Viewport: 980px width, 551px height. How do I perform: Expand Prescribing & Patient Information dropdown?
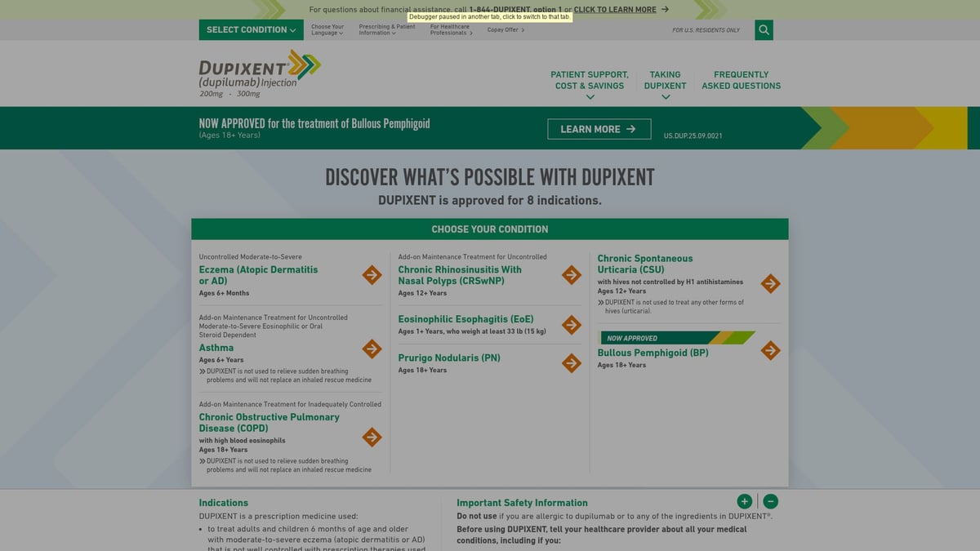(387, 30)
